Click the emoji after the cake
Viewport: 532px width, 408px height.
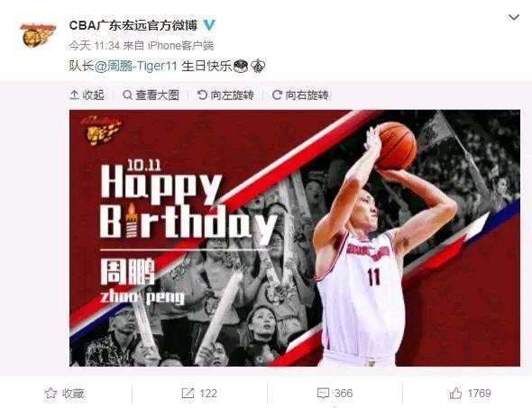pos(258,66)
